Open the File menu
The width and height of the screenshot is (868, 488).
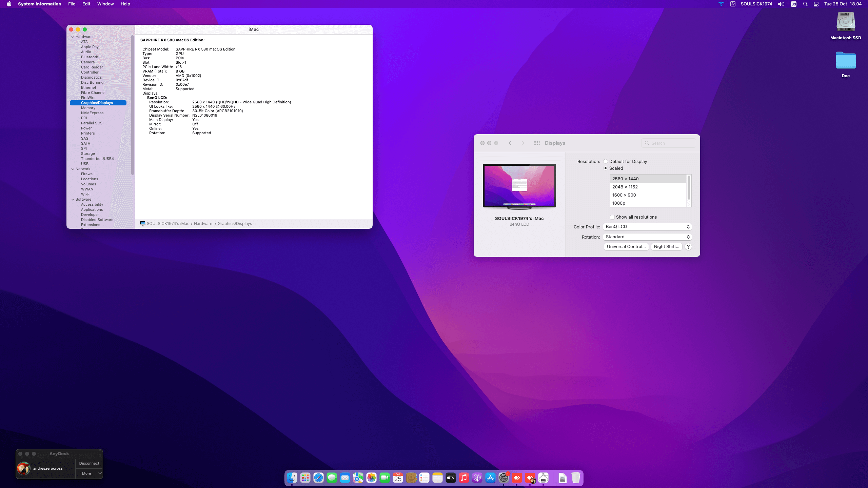tap(72, 4)
